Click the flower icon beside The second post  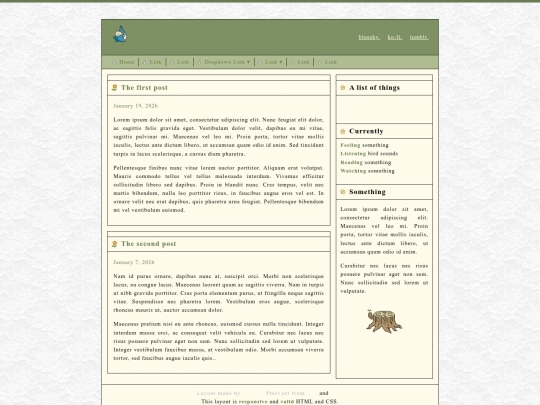[115, 244]
